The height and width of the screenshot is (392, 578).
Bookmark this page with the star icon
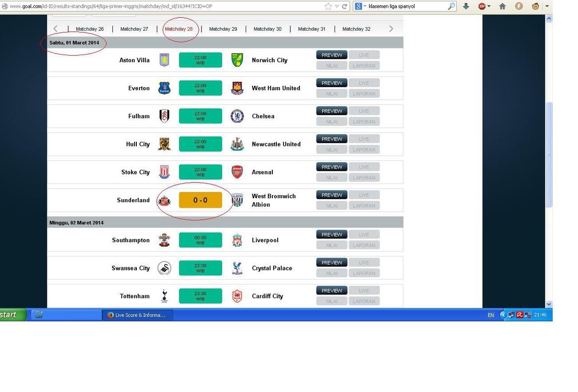click(328, 6)
